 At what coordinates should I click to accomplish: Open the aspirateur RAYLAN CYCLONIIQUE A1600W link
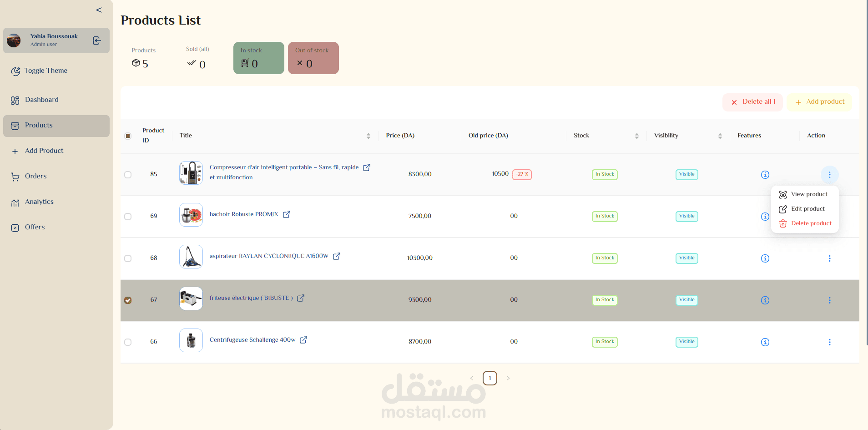(269, 256)
